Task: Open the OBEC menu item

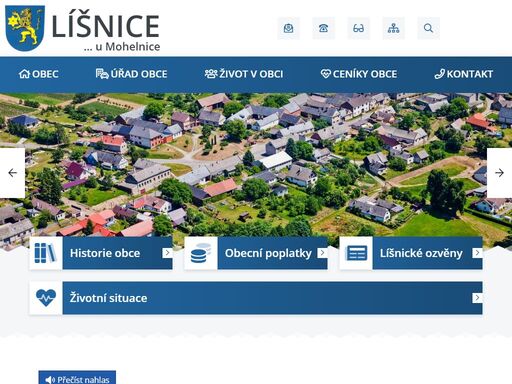Action: [x=39, y=74]
